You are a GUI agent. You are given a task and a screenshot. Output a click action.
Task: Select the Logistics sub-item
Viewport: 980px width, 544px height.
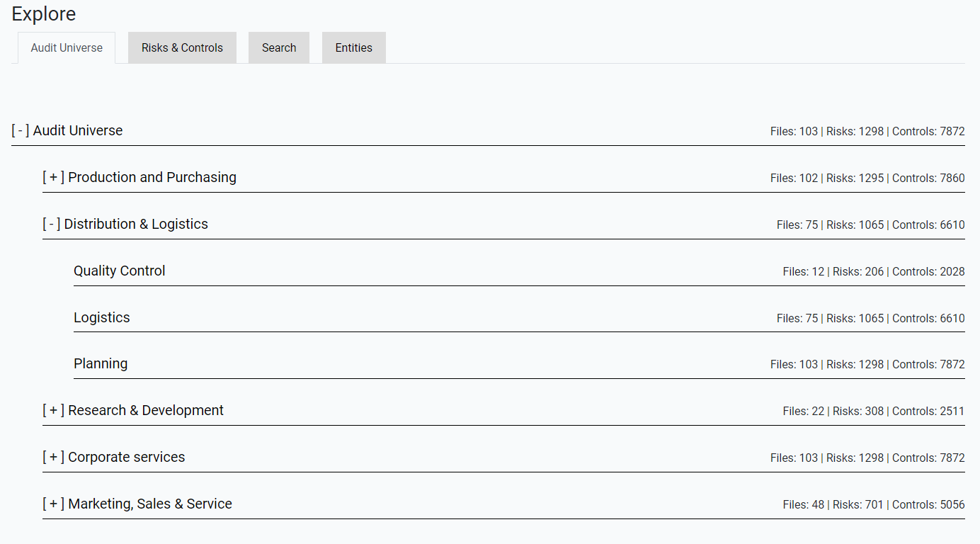click(102, 318)
